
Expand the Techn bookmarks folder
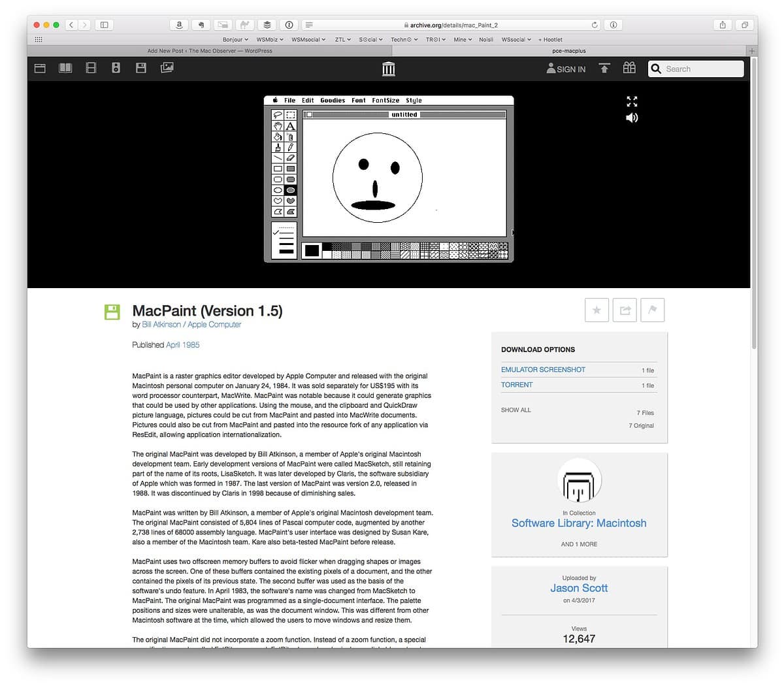[404, 39]
